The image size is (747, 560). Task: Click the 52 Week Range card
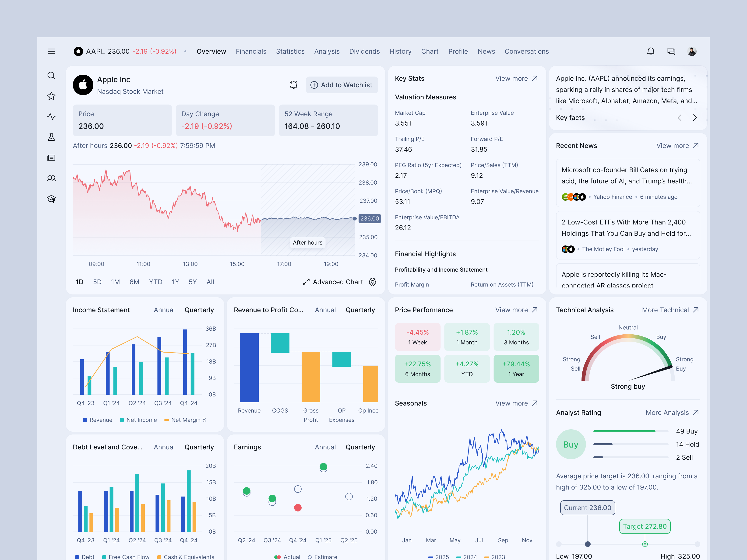(x=328, y=120)
